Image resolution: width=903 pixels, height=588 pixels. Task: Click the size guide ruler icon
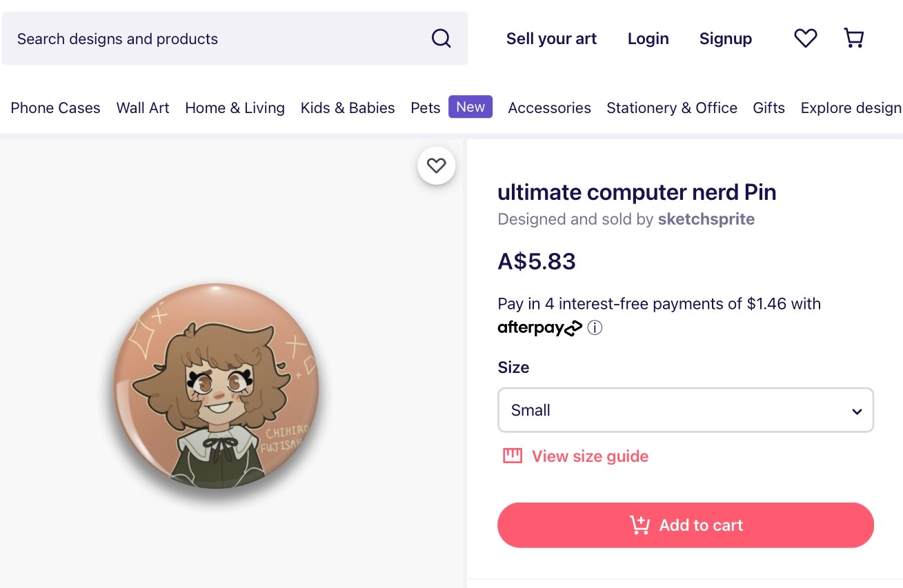click(x=513, y=456)
